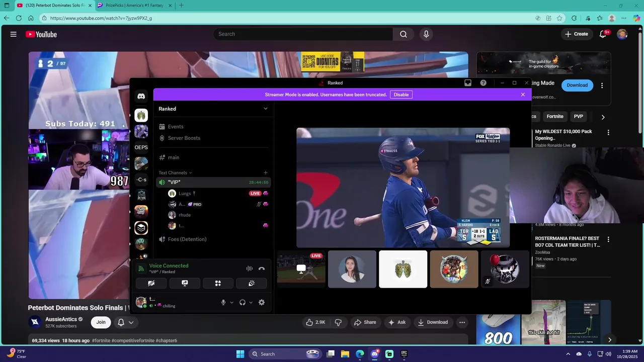This screenshot has height=362, width=644.
Task: Search YouTube by voice microphone
Action: coord(426,34)
